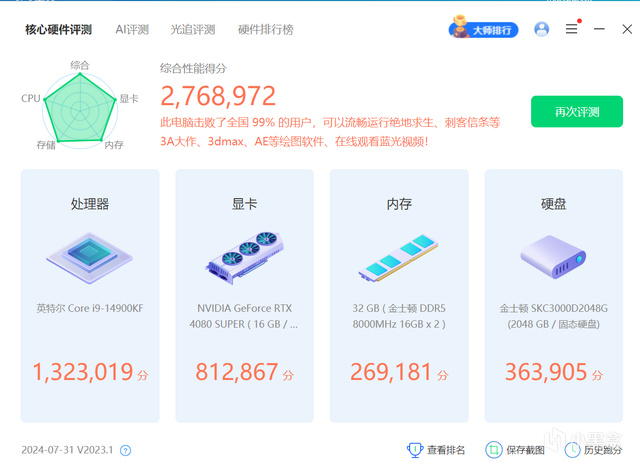Open the hamburger menu icon
Image resolution: width=640 pixels, height=464 pixels.
[572, 29]
